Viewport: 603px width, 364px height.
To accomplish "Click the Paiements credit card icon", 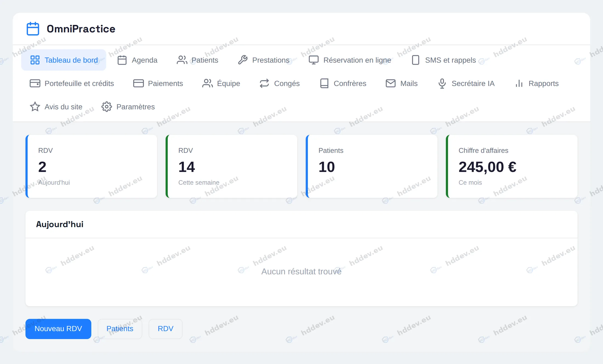I will click(138, 83).
